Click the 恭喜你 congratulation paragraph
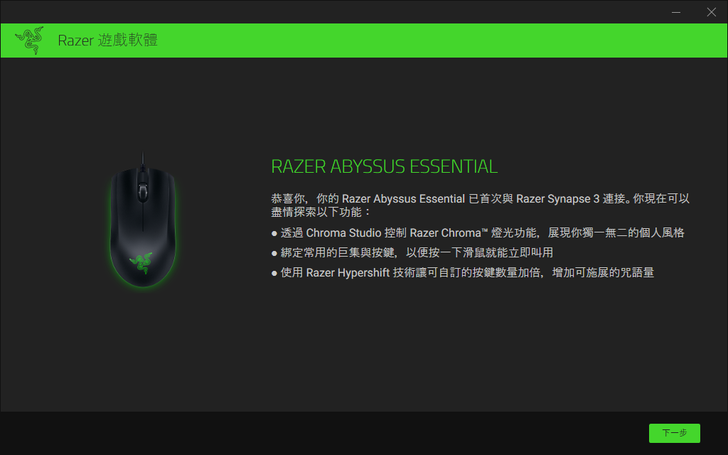The height and width of the screenshot is (455, 728). (481, 205)
